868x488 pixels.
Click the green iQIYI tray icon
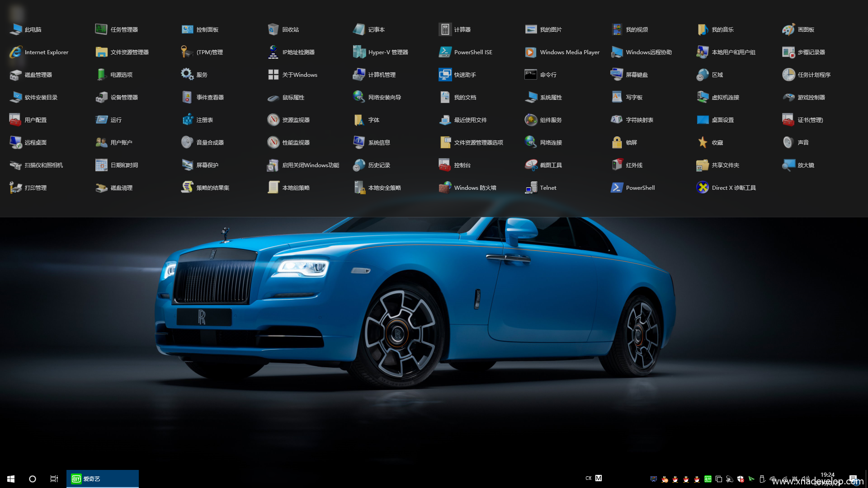pos(708,479)
